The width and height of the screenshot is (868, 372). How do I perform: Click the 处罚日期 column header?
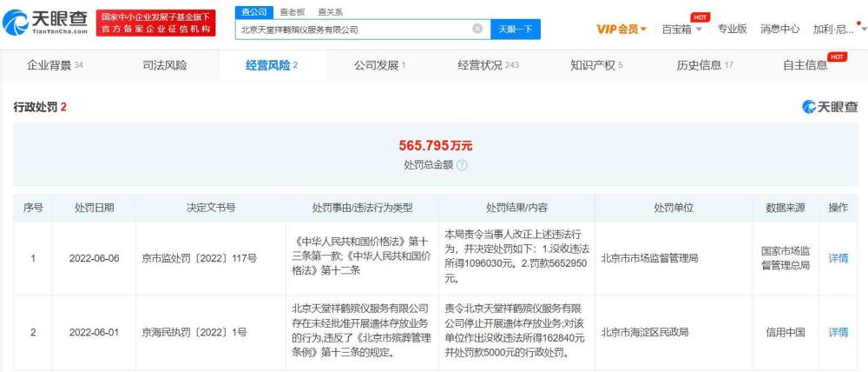pyautogui.click(x=94, y=208)
